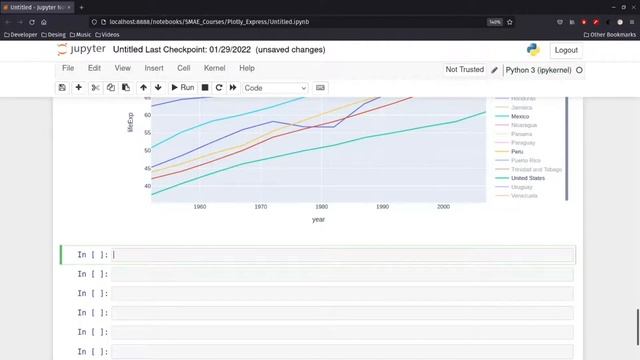The height and width of the screenshot is (360, 640).
Task: Focus the active empty code cell
Action: pos(343,255)
